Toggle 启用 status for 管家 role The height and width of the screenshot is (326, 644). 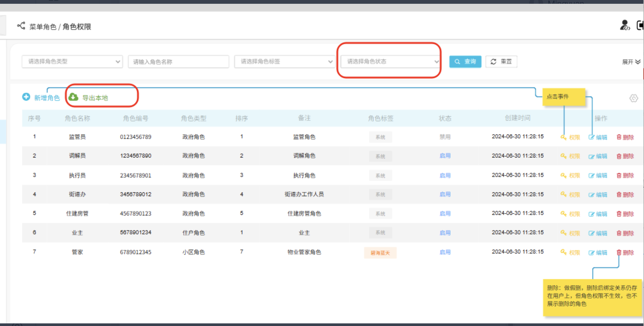pyautogui.click(x=445, y=252)
